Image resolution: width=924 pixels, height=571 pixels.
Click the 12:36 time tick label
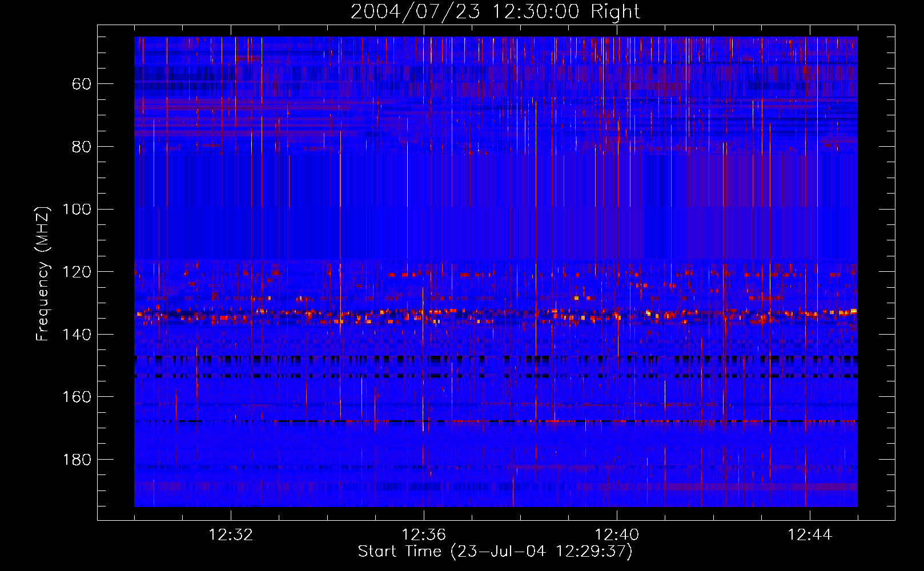(424, 535)
